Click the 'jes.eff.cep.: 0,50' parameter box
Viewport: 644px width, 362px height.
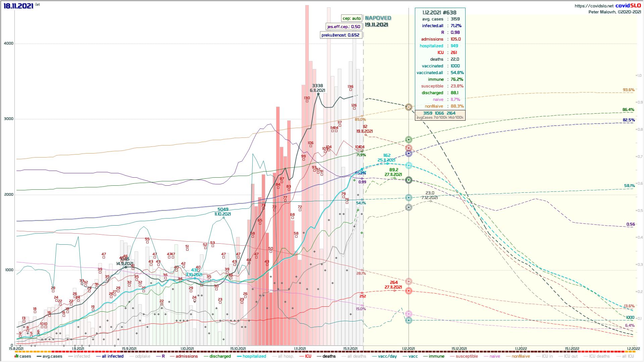(x=344, y=27)
